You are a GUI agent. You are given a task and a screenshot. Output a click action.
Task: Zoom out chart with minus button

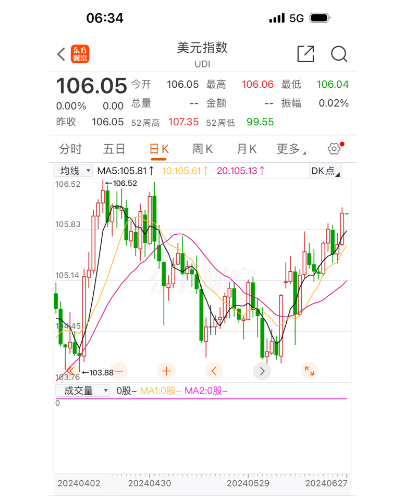119,371
